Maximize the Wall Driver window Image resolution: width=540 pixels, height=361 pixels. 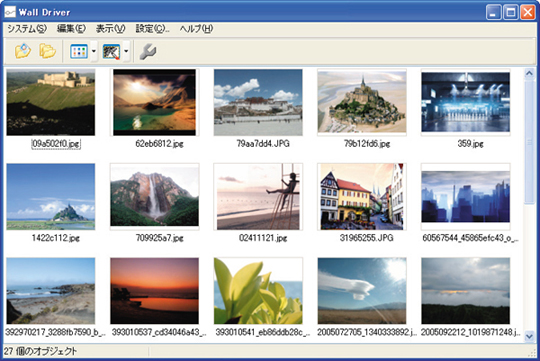pyautogui.click(x=511, y=13)
